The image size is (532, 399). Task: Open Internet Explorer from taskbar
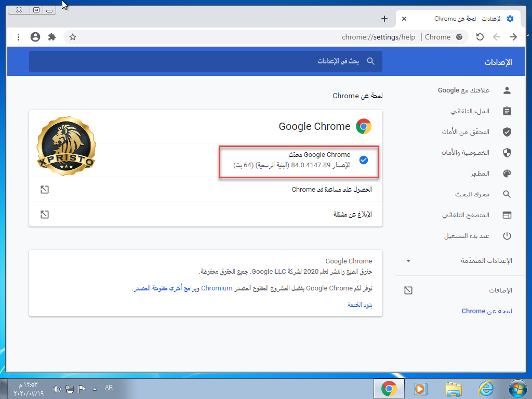(486, 389)
